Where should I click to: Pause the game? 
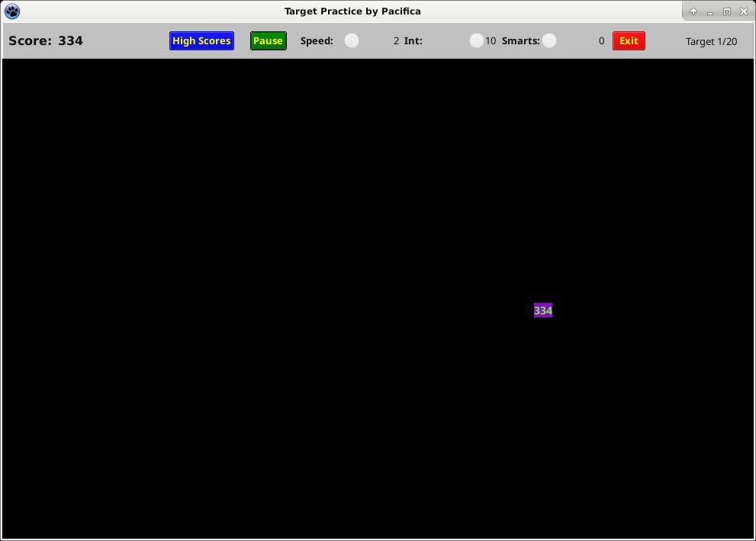[268, 41]
